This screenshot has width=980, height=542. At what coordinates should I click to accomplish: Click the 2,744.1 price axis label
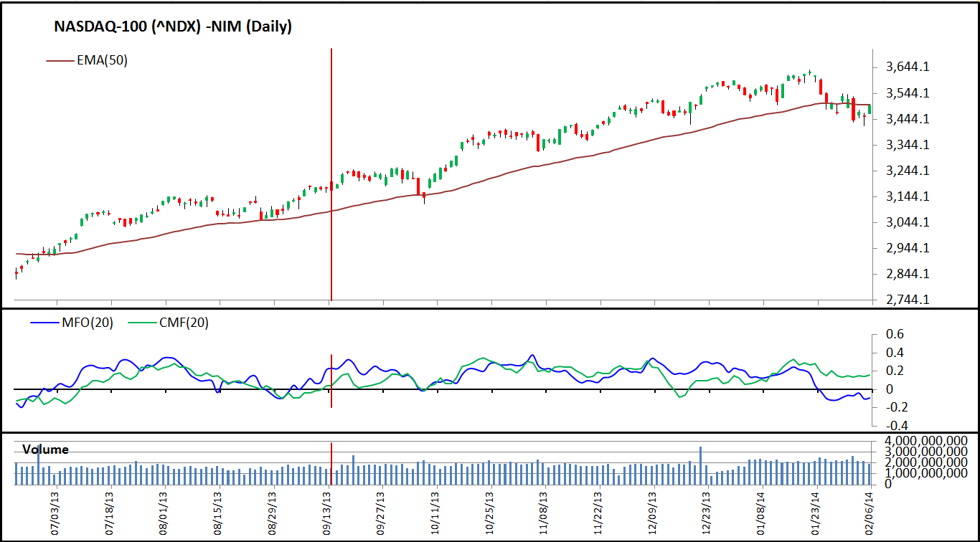point(908,300)
